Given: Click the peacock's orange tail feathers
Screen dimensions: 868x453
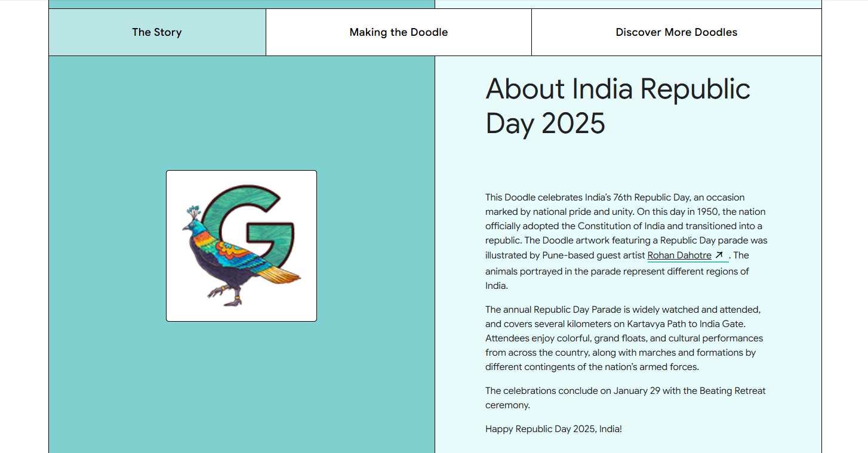Looking at the screenshot, I should (x=279, y=275).
